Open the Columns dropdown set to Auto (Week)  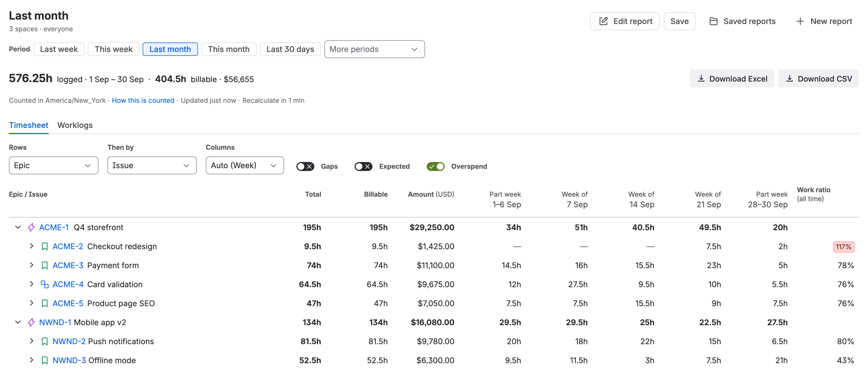[x=245, y=165]
